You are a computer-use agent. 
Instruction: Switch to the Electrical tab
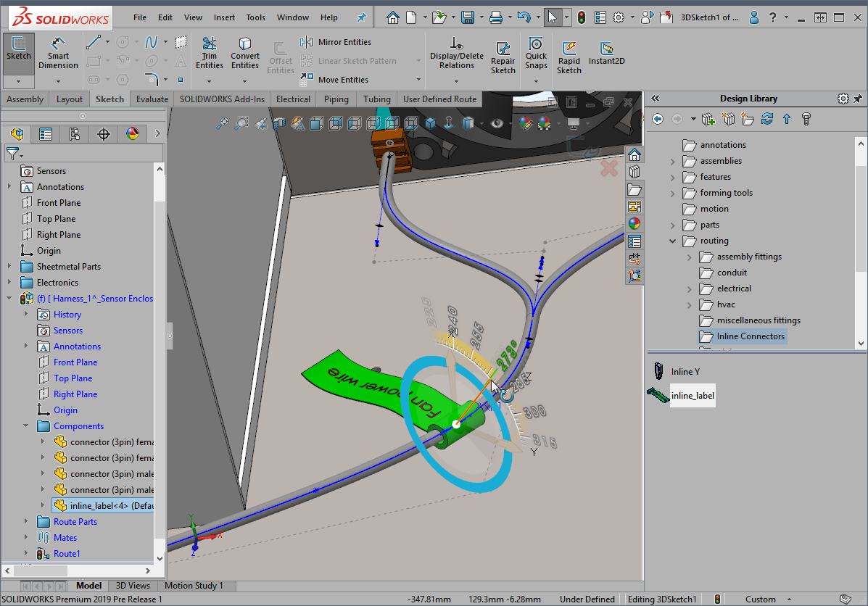294,99
